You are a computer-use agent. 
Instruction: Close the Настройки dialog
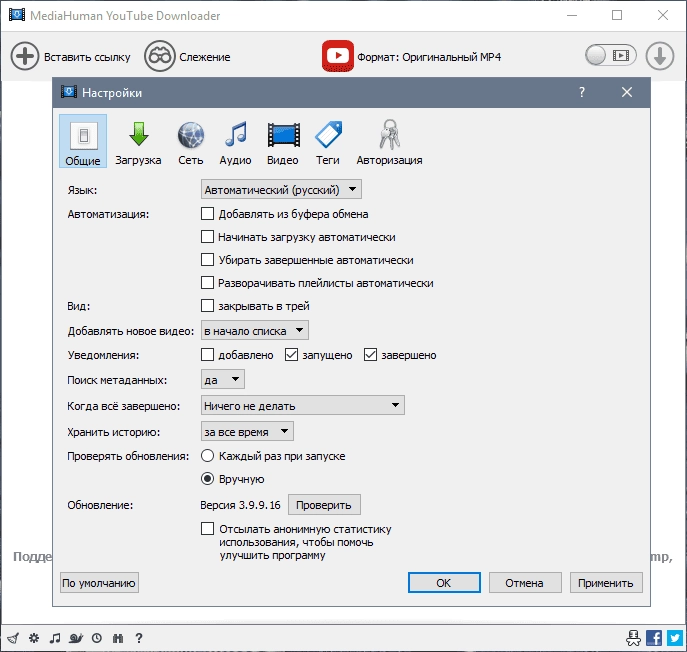coord(627,92)
